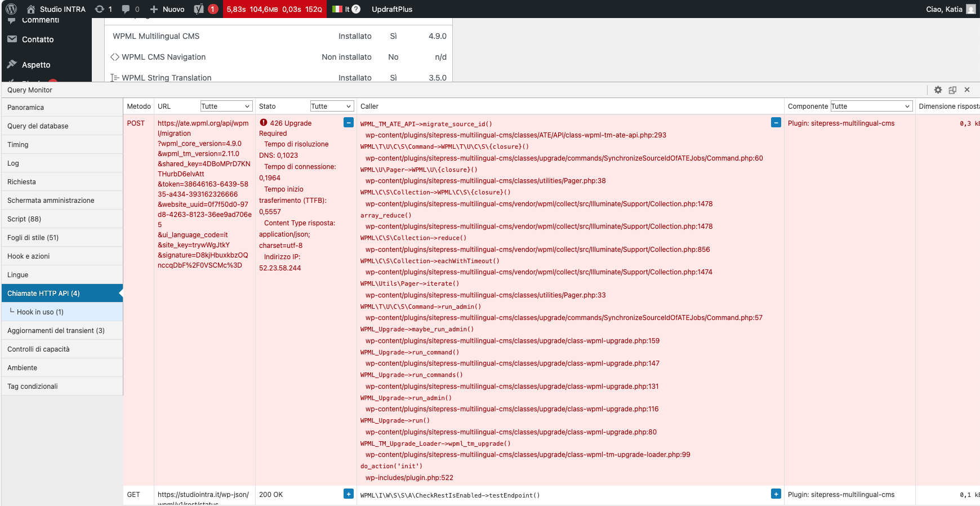Click the studiointra.it wp-json URL
Image resolution: width=980 pixels, height=506 pixels.
click(x=203, y=498)
